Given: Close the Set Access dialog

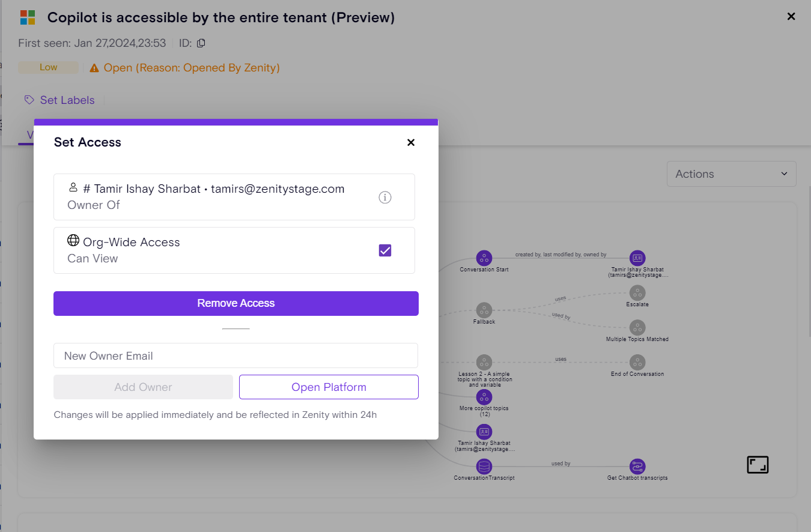Looking at the screenshot, I should click(x=411, y=143).
